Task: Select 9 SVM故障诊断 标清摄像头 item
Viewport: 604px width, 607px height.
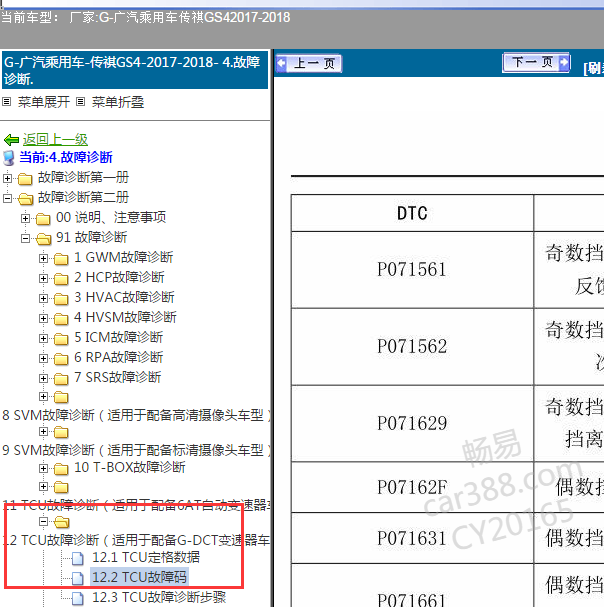Action: (x=136, y=450)
